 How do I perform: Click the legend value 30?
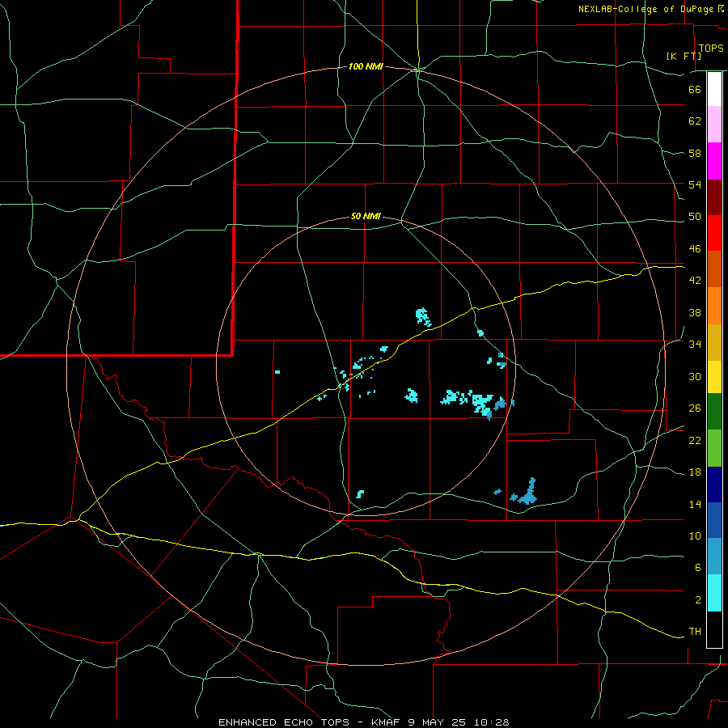[695, 376]
